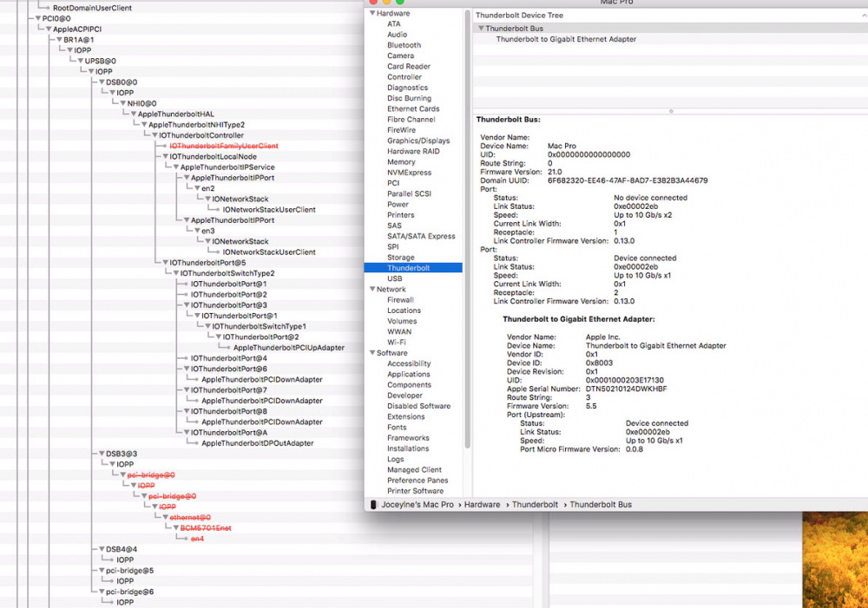
Task: Select Ethernet Cards in the sidebar
Action: [413, 109]
